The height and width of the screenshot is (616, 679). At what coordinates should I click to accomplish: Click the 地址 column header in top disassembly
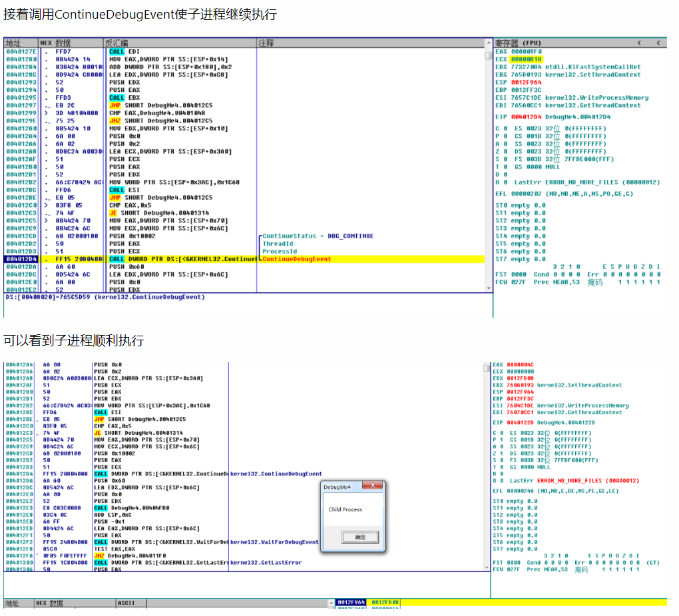(x=21, y=43)
